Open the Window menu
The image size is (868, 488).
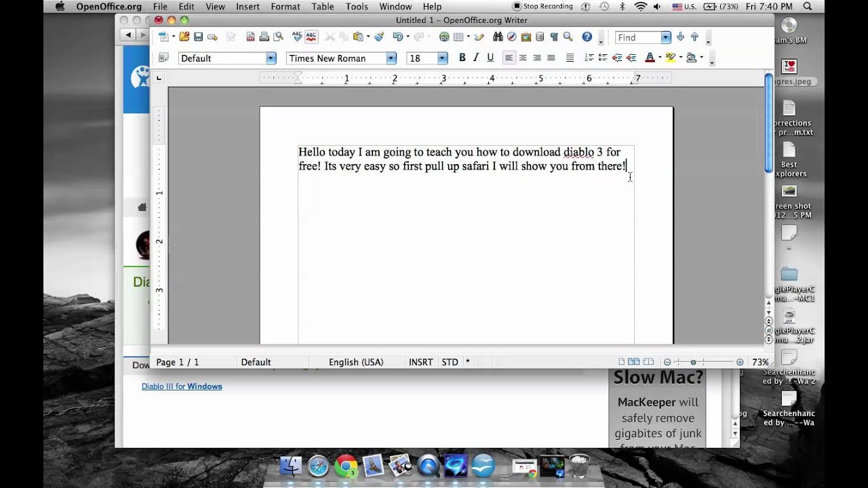(x=395, y=6)
